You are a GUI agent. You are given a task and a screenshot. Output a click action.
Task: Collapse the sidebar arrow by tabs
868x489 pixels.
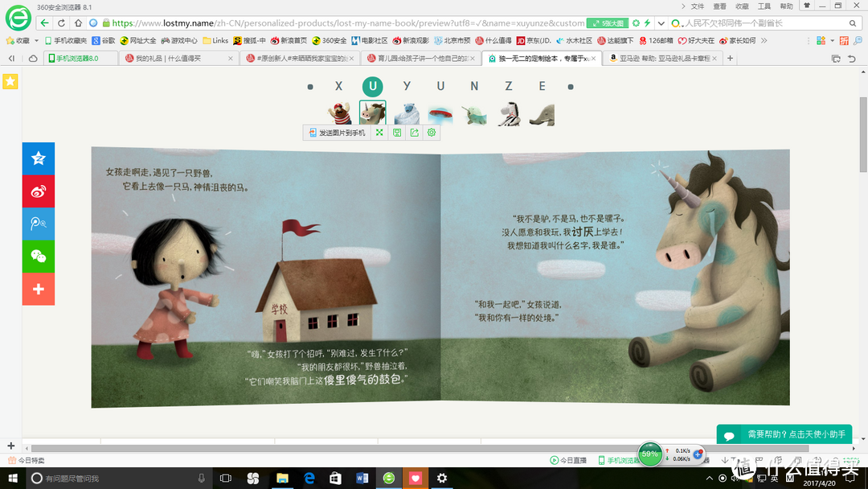click(11, 58)
